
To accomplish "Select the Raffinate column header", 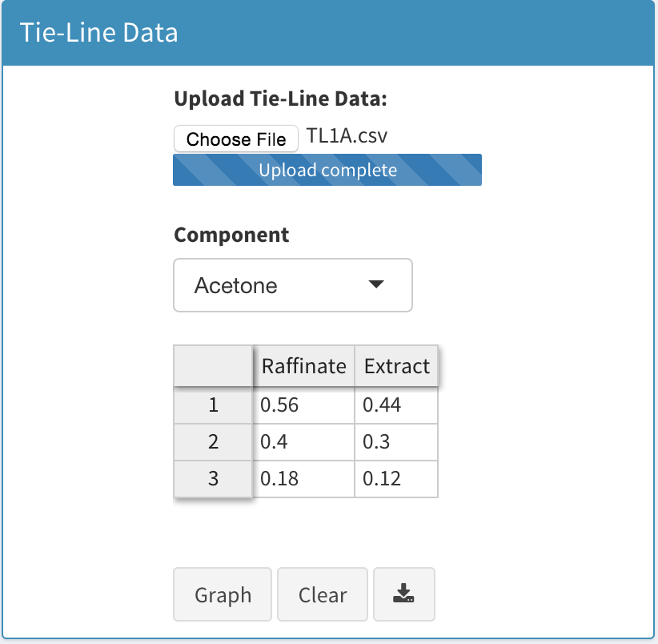I will coord(304,367).
